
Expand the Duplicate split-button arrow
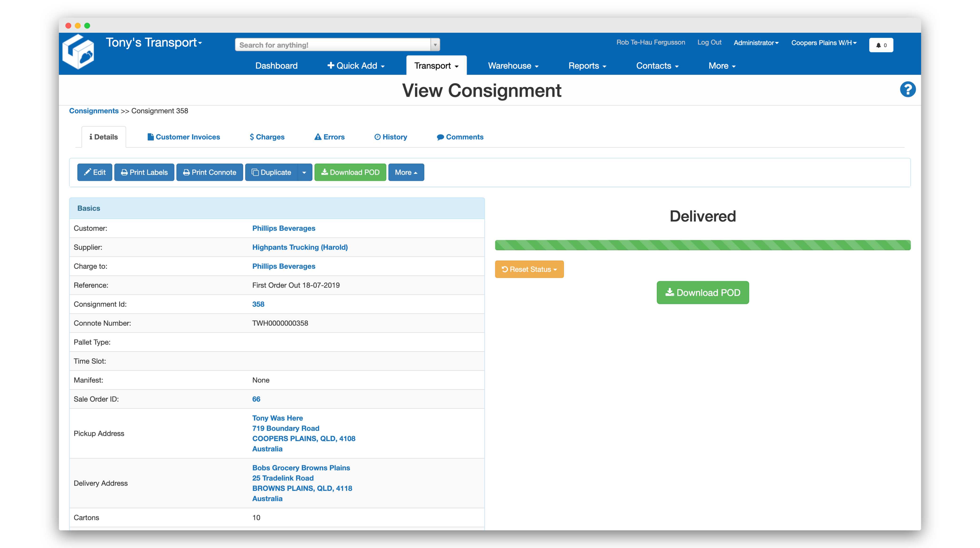click(x=304, y=172)
